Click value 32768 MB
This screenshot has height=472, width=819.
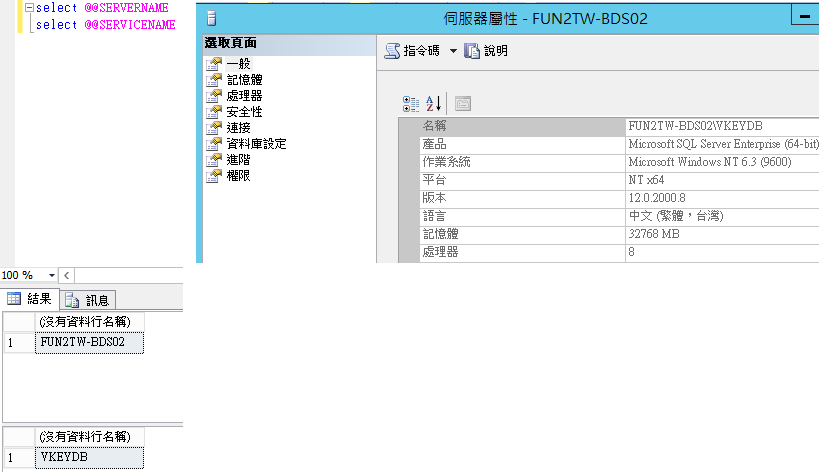point(654,234)
